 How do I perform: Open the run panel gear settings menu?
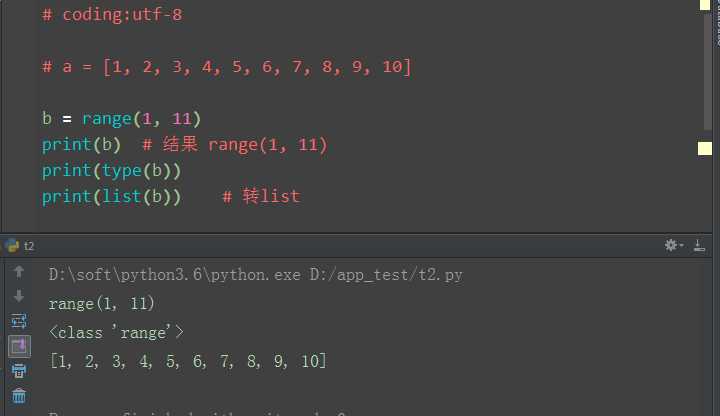[674, 245]
